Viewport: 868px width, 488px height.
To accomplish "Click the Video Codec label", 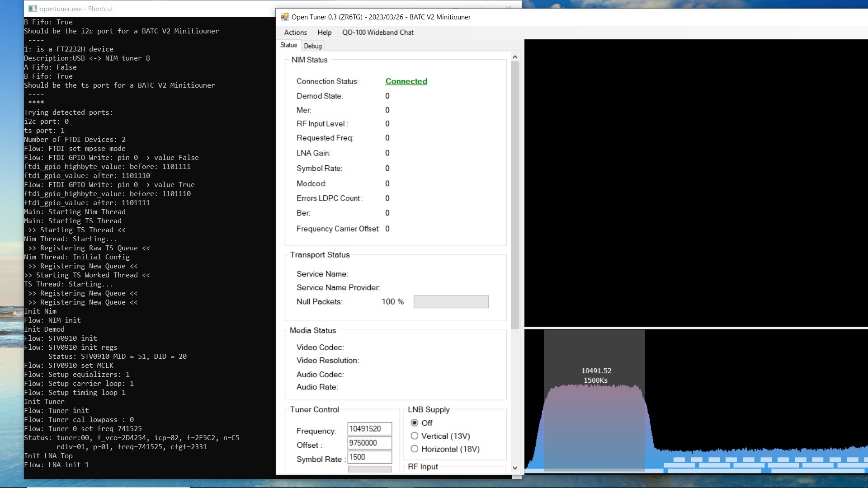I will coord(320,347).
